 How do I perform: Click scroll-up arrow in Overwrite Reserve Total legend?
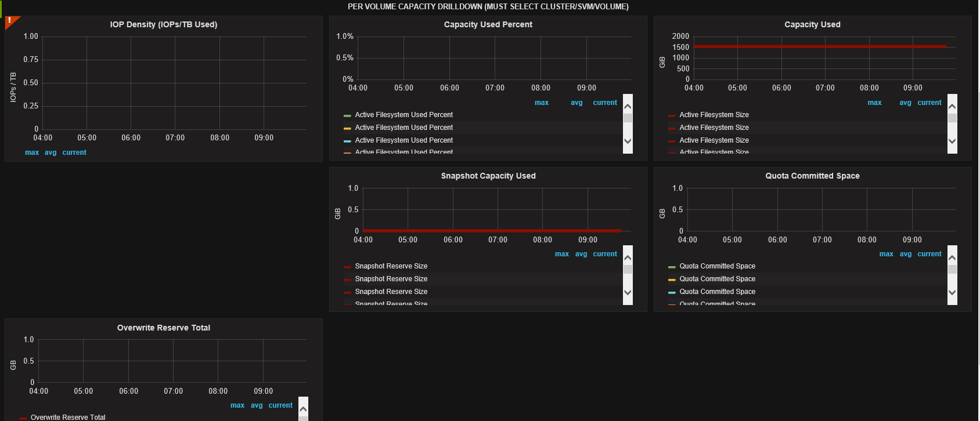[x=303, y=409]
